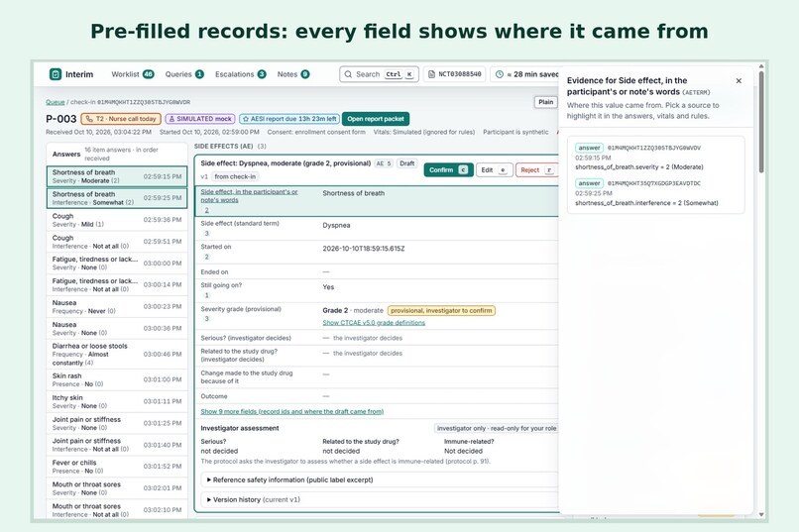Click the Interim app logo icon

pos(56,74)
